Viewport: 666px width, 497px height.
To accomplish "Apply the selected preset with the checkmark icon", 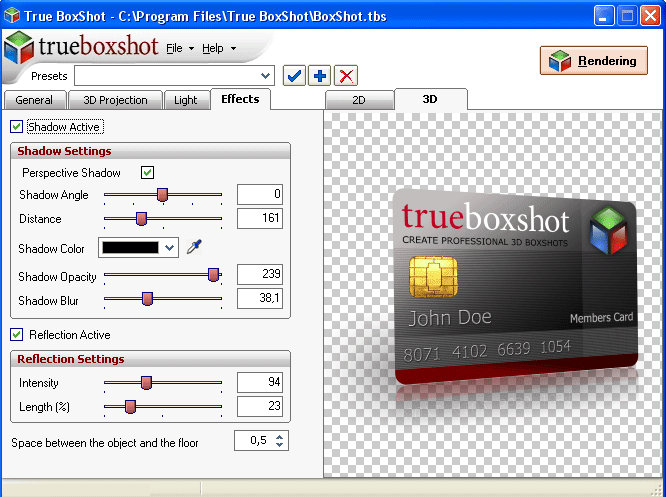I will tap(294, 76).
